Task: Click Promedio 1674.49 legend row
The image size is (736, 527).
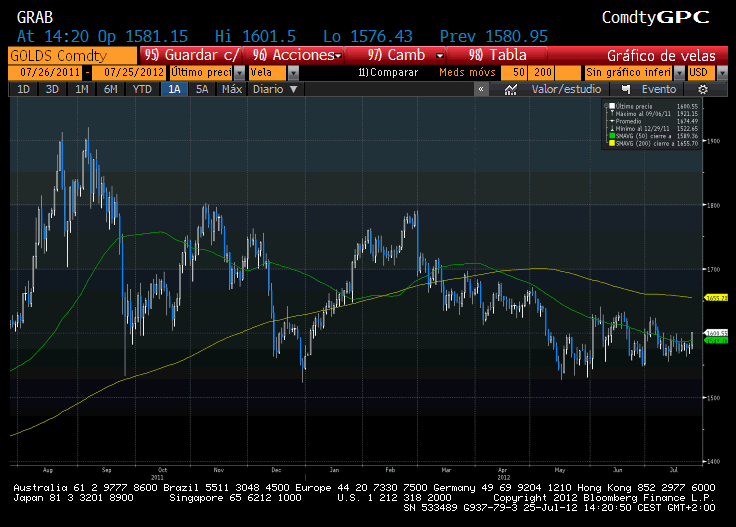Action: point(654,121)
